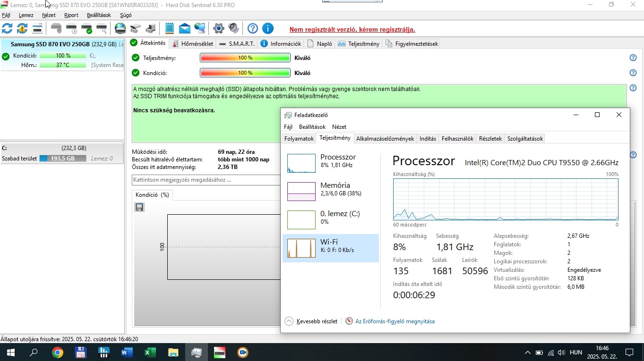Click the floppy save icon above condition graph
This screenshot has height=361, width=644.
pos(139,207)
